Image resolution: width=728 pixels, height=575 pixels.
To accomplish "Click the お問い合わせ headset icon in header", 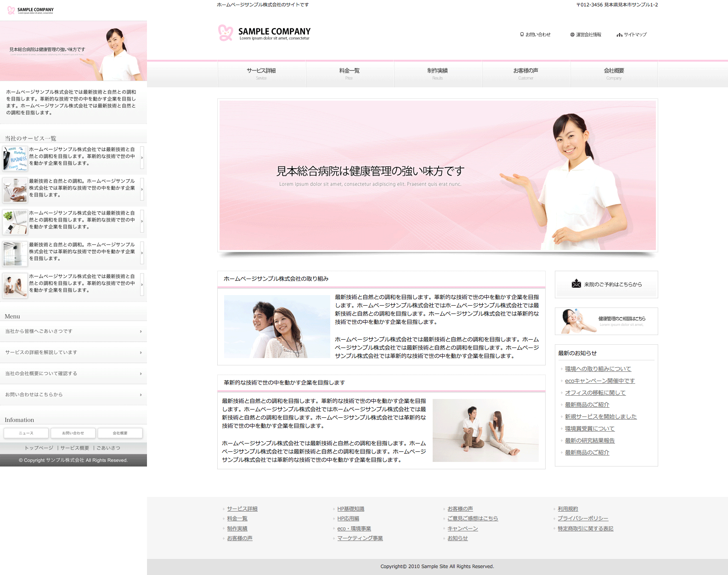I will tap(522, 34).
